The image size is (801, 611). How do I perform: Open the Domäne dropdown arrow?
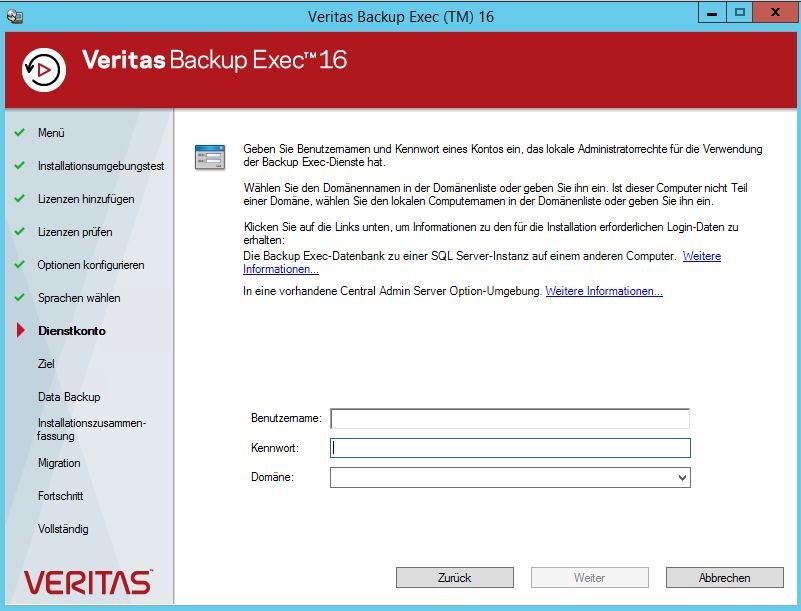[x=682, y=478]
